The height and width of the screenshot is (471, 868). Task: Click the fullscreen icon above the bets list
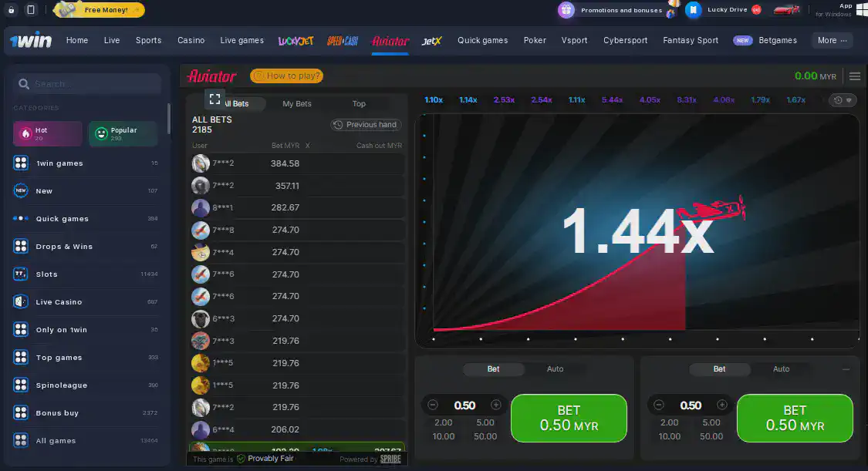point(214,99)
